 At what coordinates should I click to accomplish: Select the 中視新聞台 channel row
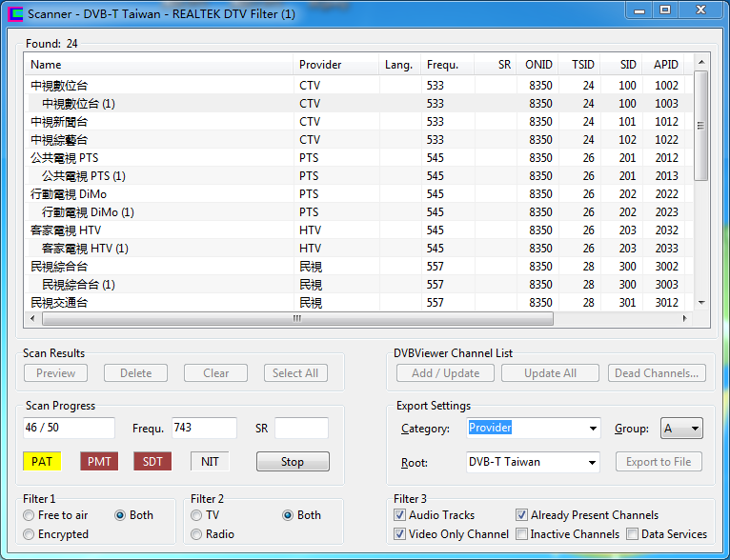[x=358, y=122]
